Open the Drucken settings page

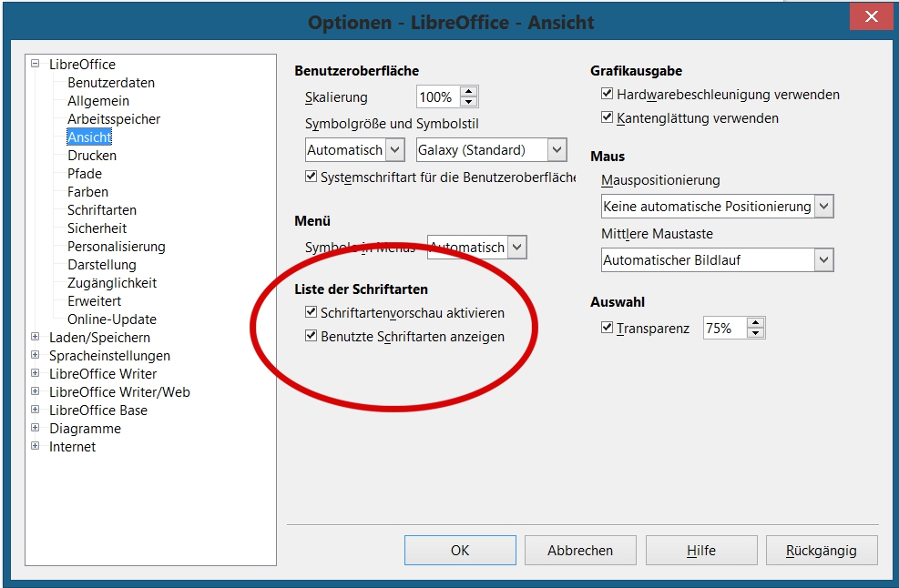[92, 156]
